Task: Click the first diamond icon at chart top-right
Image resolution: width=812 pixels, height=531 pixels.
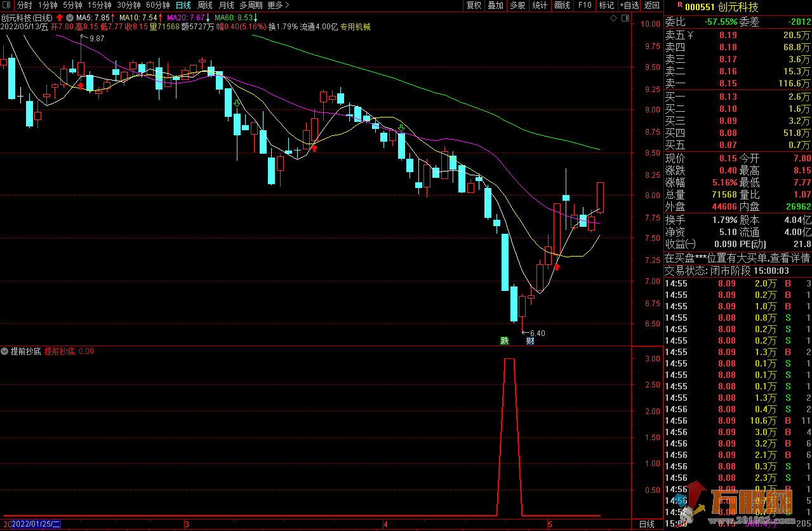Action: (x=613, y=19)
